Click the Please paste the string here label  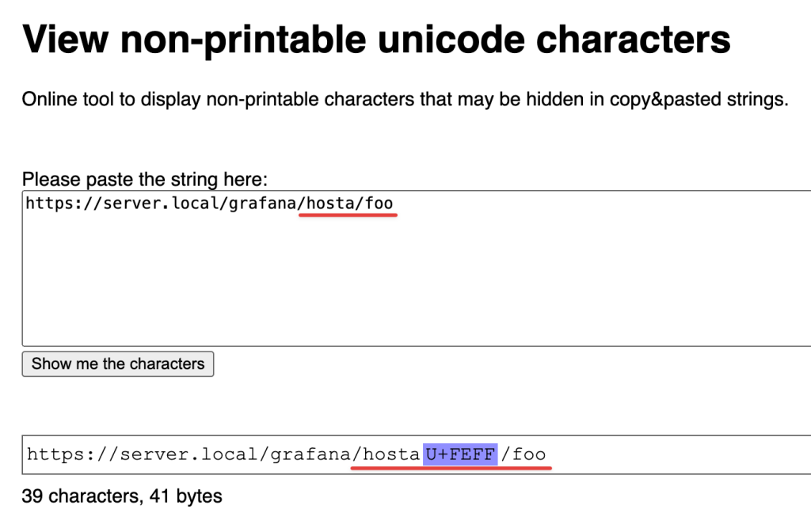[145, 180]
